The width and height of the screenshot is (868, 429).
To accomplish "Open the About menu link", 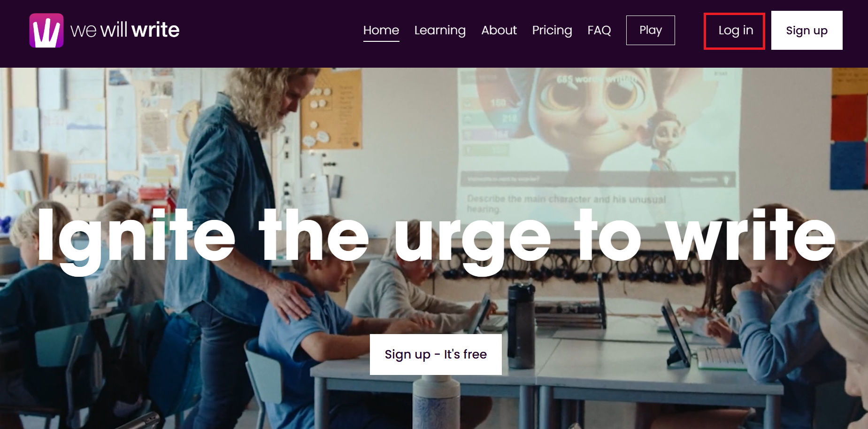I will tap(499, 30).
